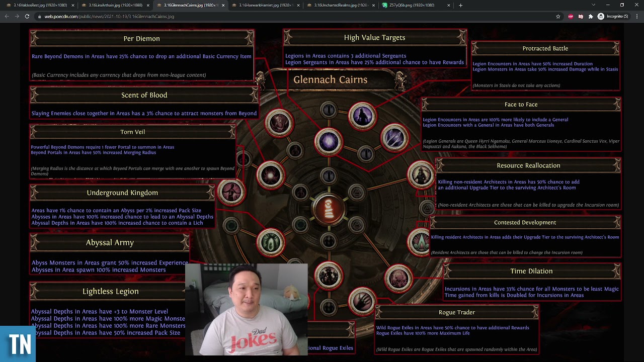The height and width of the screenshot is (362, 644).
Task: Bookmark this page with the star icon
Action: tap(558, 16)
